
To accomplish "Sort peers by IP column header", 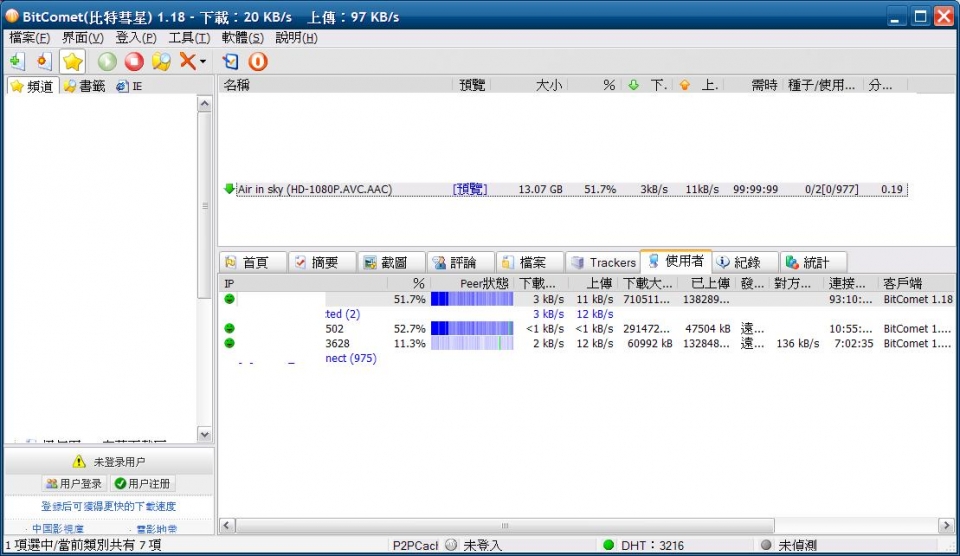I will click(x=303, y=284).
